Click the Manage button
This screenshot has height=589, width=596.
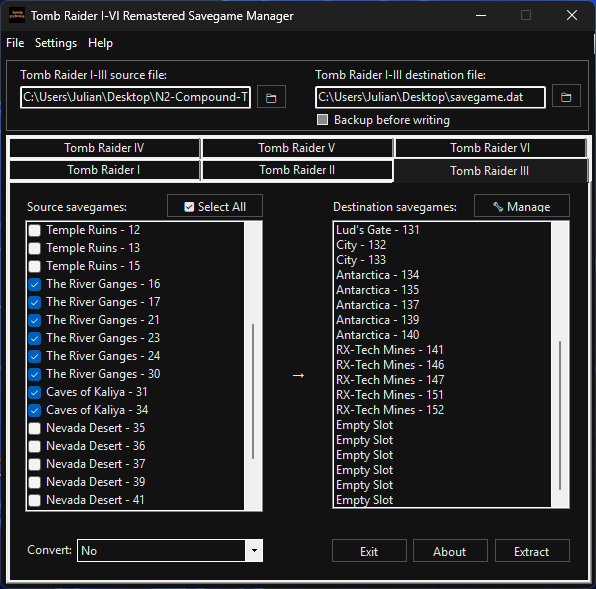[522, 206]
